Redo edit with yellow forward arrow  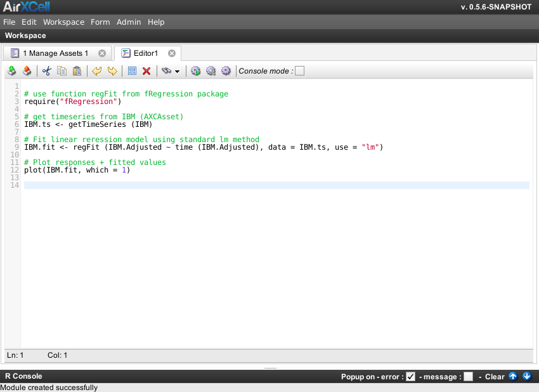click(x=112, y=71)
